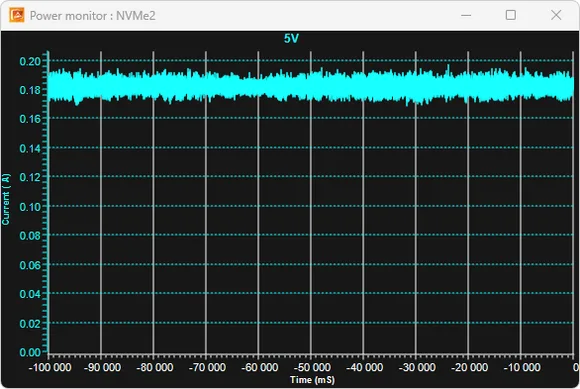Click the 0.04 value on current axis
The height and width of the screenshot is (389, 580).
[x=30, y=294]
